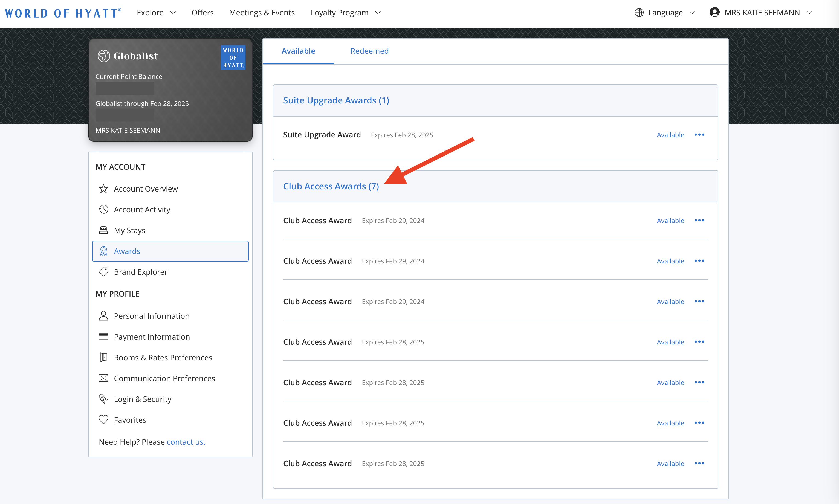Viewport: 839px width, 504px height.
Task: Open the Loyalty Program navigation menu
Action: (339, 13)
